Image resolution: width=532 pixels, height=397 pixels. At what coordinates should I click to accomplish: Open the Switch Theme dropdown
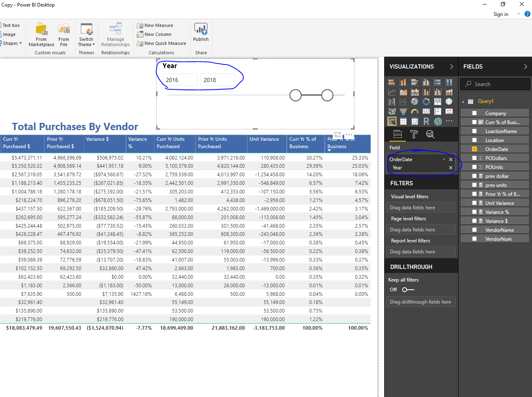click(86, 35)
